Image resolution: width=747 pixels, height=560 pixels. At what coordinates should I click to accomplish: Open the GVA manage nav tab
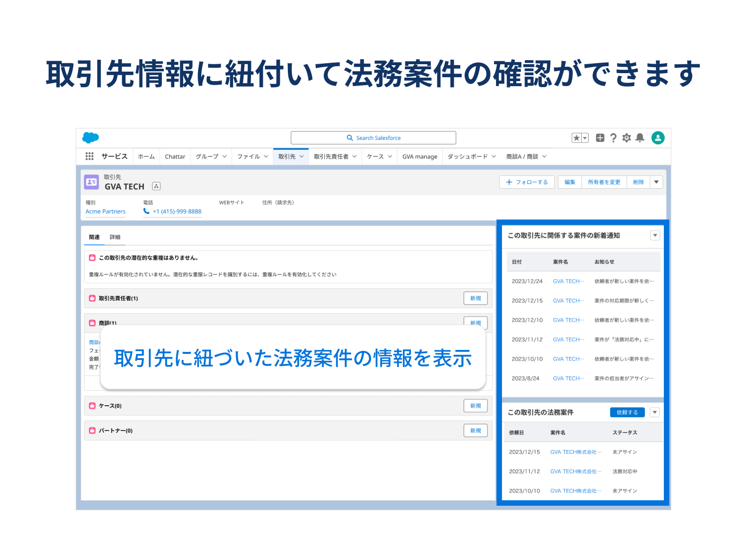coord(420,156)
